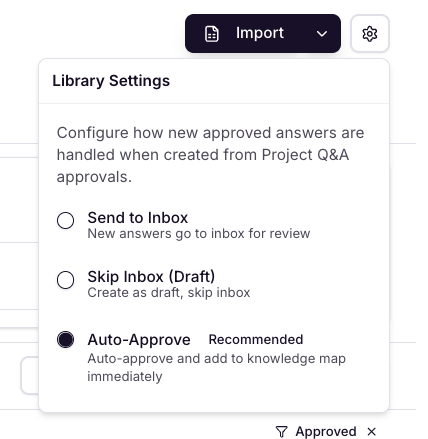This screenshot has height=439, width=428.
Task: Click the "Skip Inbox (Draft)" option title
Action: (151, 277)
